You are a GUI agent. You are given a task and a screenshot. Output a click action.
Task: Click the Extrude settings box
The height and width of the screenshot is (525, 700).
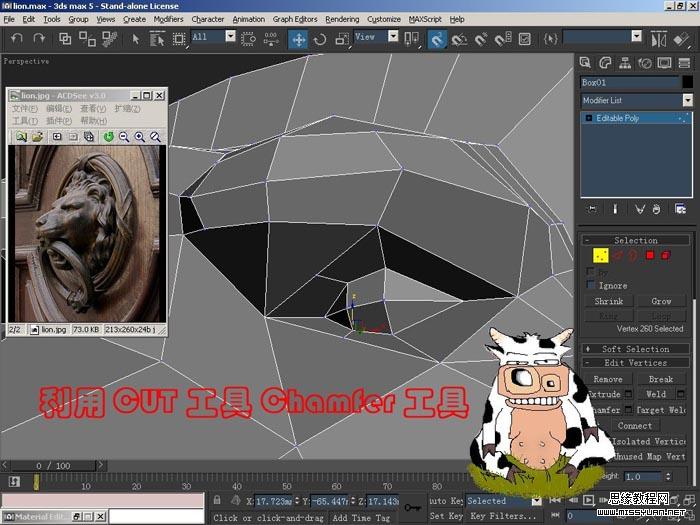coord(629,394)
